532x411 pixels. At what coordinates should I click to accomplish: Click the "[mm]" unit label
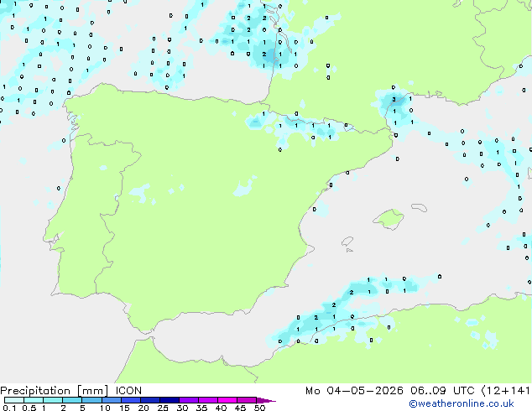pos(92,391)
